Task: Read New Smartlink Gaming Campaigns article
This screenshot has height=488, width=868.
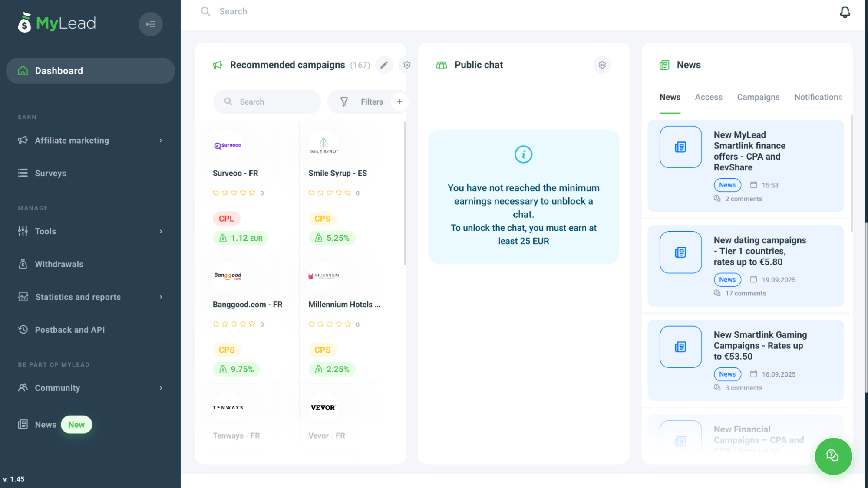Action: point(760,346)
